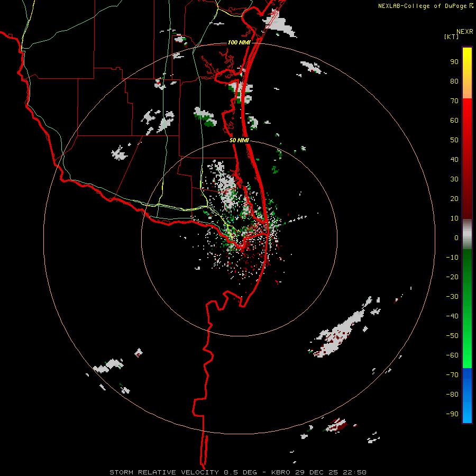This screenshot has height=476, width=476.
Task: Click the -60 value on the velocity scale
Action: point(452,355)
